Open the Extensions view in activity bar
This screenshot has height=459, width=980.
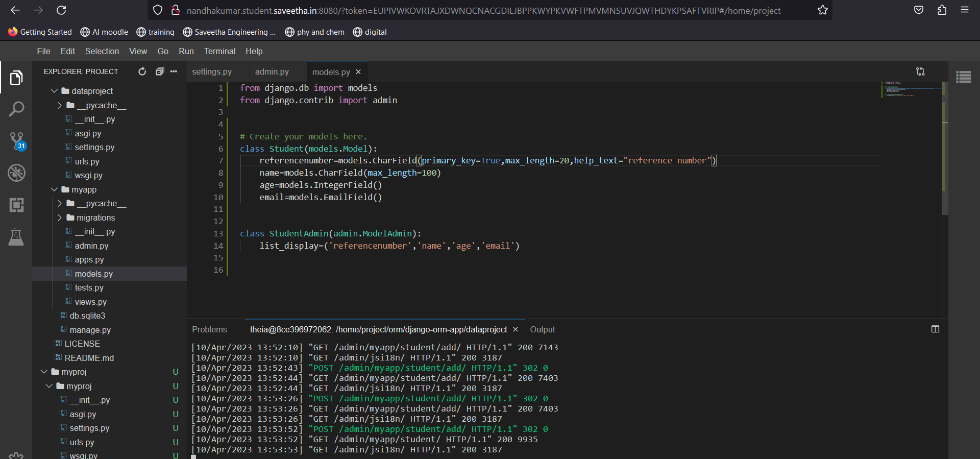point(16,205)
